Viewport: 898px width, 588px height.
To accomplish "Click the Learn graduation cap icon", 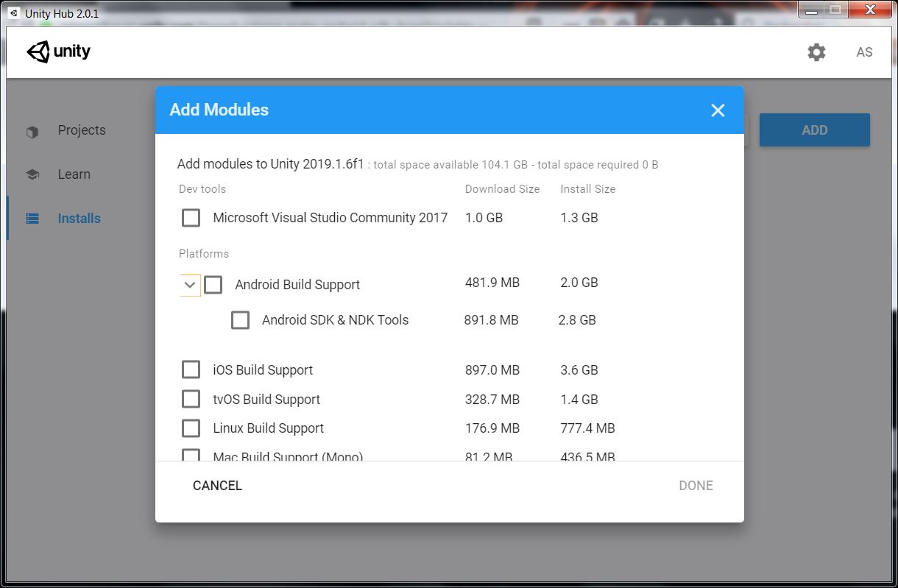I will point(32,175).
